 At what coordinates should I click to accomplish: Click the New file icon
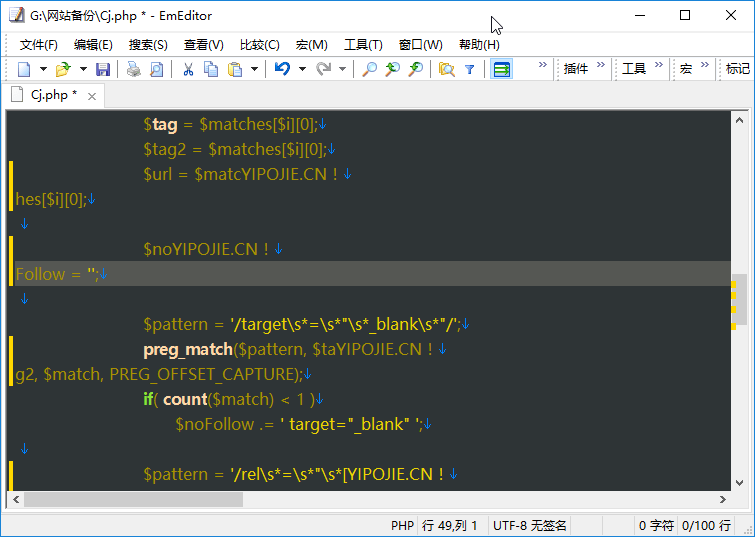point(24,69)
